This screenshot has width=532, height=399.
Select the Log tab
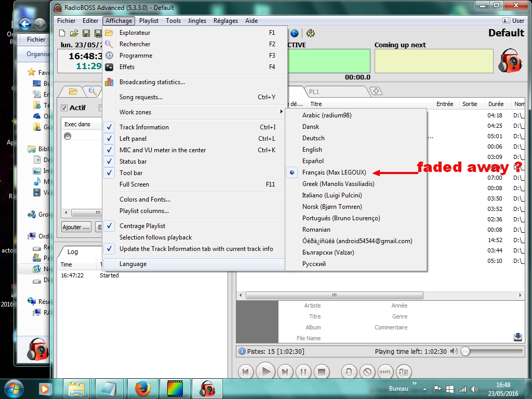pos(72,252)
